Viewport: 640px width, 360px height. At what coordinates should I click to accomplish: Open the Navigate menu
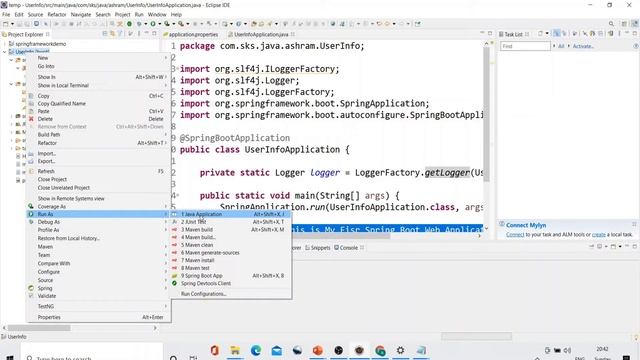pyautogui.click(x=81, y=14)
